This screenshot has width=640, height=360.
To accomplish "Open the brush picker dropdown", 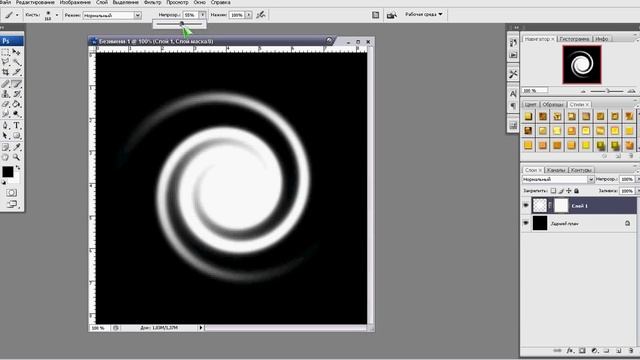I will (x=57, y=15).
